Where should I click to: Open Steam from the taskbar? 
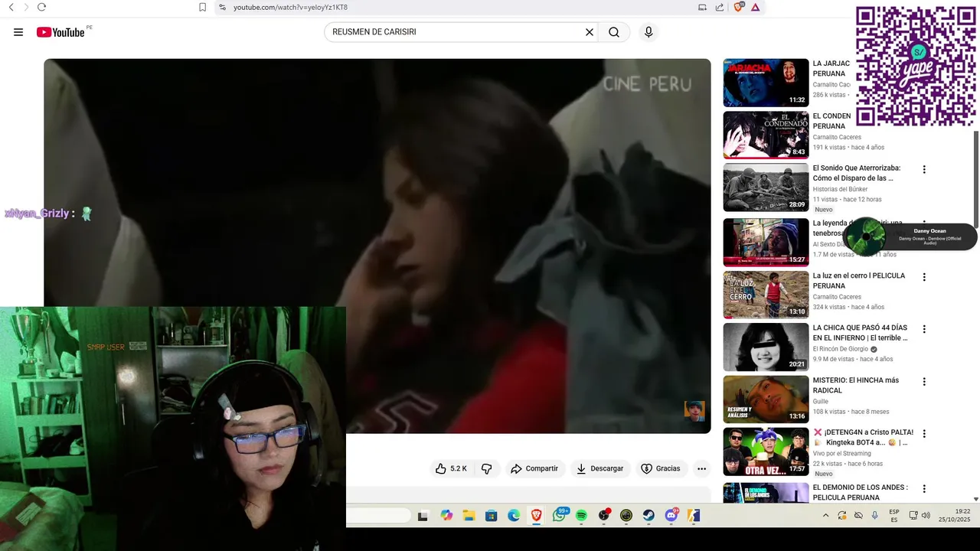[x=648, y=516]
